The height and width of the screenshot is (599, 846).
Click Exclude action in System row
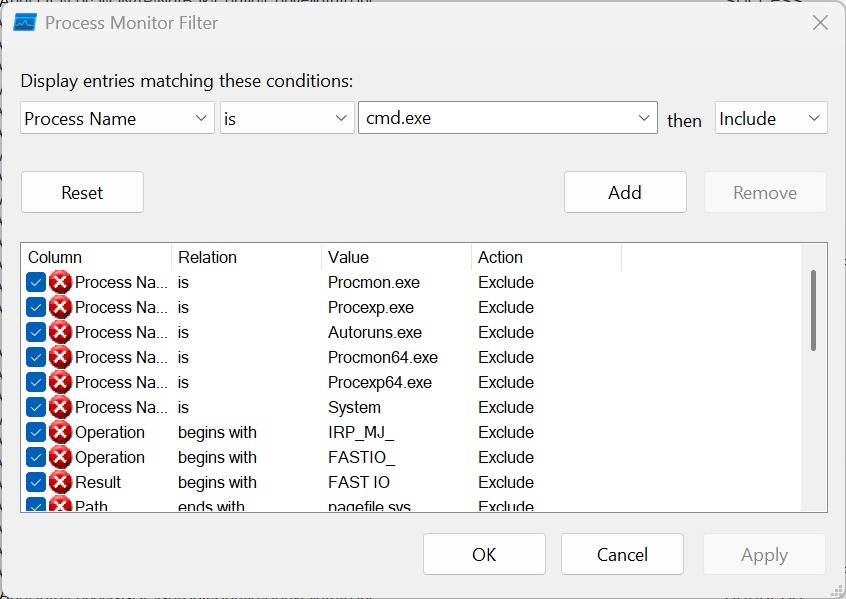tap(506, 407)
